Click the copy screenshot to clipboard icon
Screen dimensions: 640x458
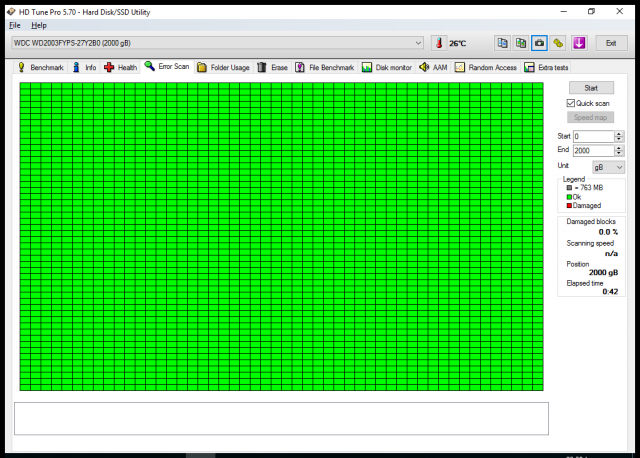[x=521, y=43]
